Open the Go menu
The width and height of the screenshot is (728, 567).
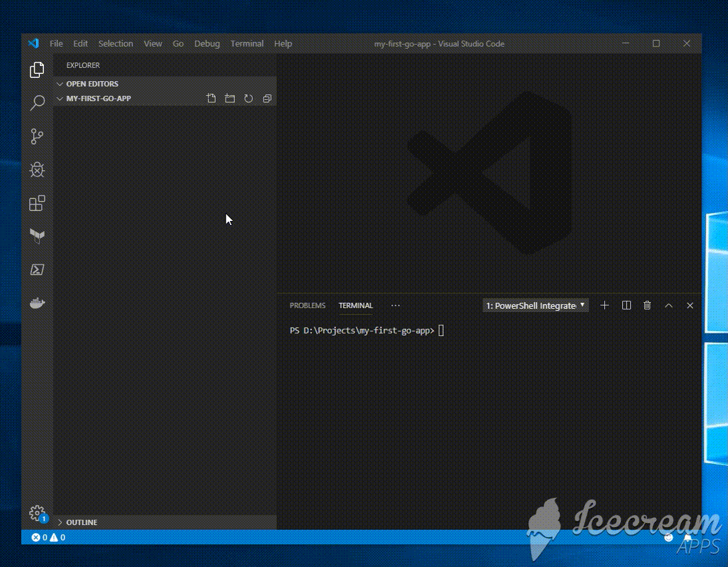pos(178,44)
